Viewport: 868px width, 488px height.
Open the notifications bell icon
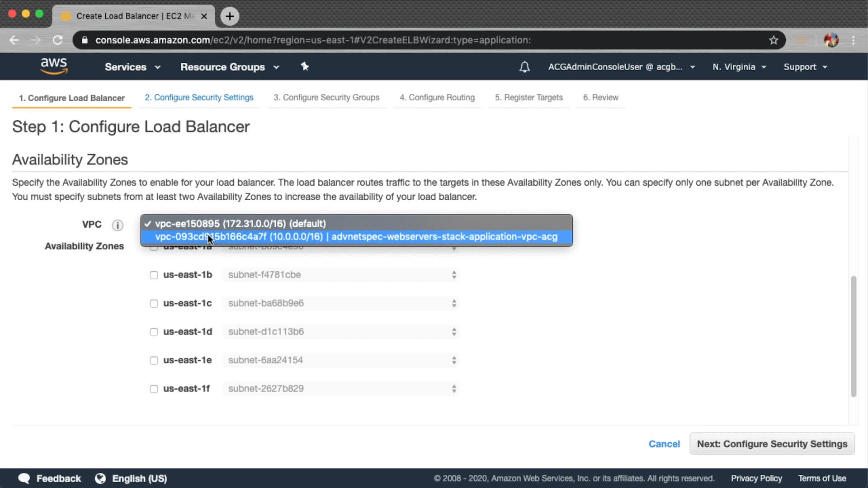coord(524,67)
